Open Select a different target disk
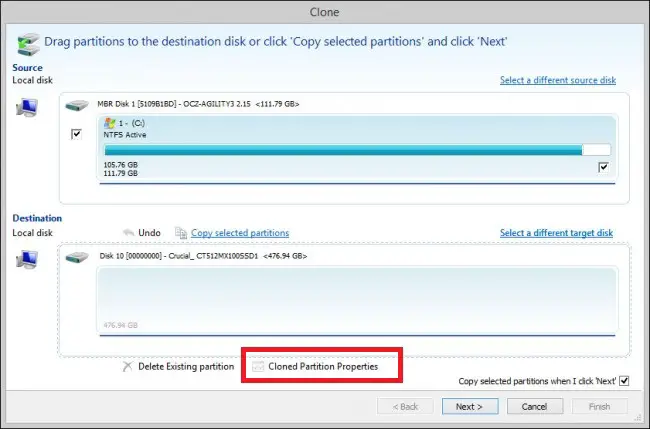 556,233
